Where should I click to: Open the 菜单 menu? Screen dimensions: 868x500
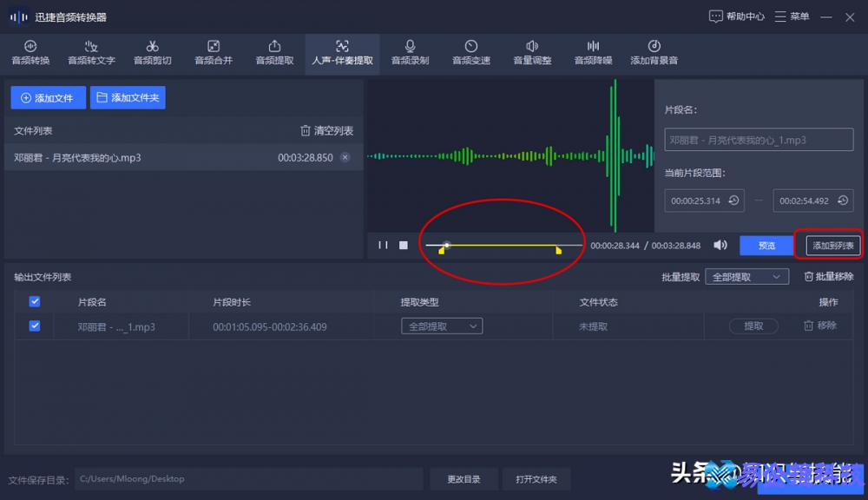[788, 16]
